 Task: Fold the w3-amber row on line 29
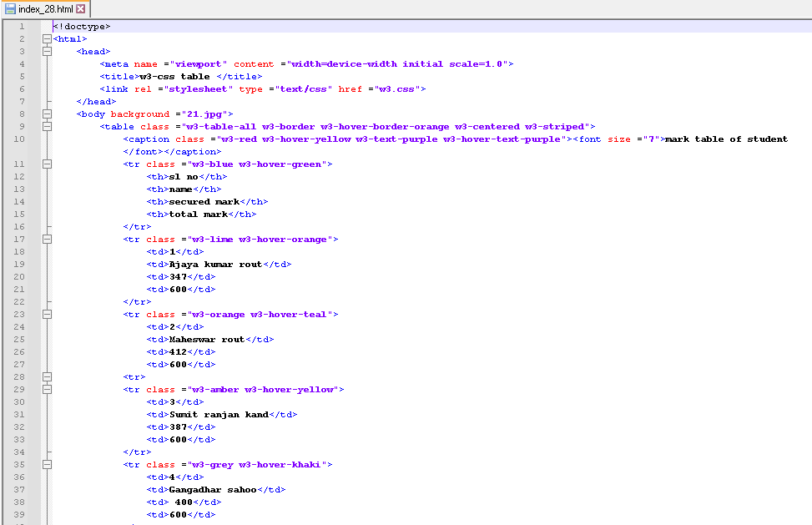point(47,390)
